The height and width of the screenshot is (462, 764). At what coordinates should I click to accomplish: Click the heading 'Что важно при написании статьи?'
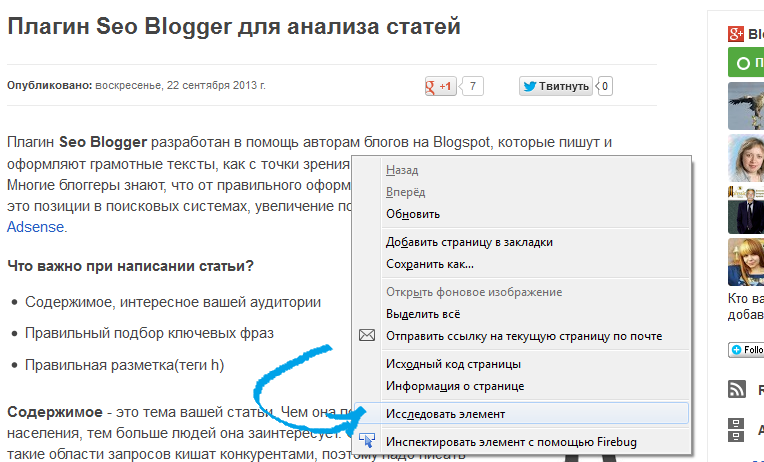(x=131, y=266)
